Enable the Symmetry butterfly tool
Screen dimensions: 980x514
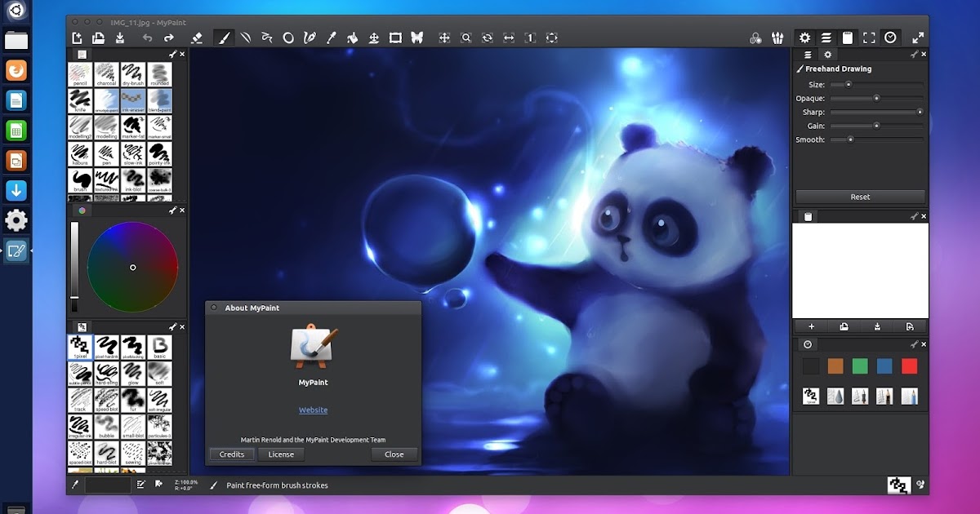tap(416, 38)
